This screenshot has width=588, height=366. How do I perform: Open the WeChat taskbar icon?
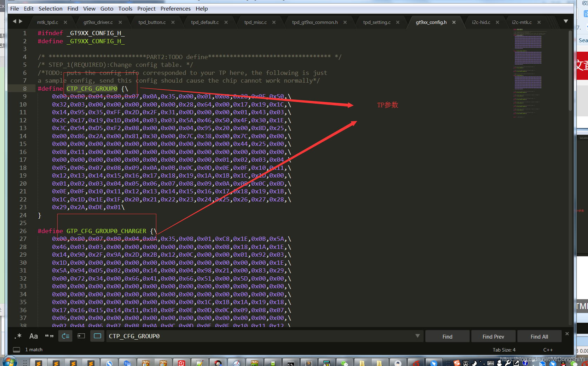tap(345, 362)
